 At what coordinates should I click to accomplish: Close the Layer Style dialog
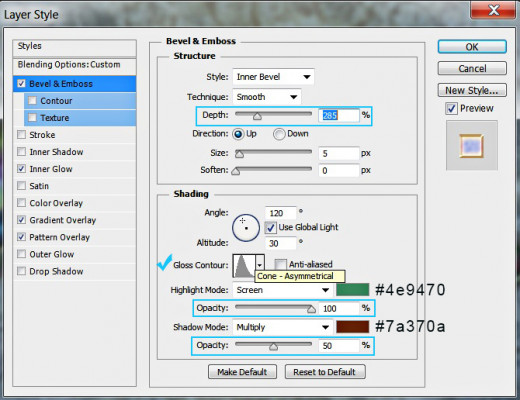(x=493, y=11)
